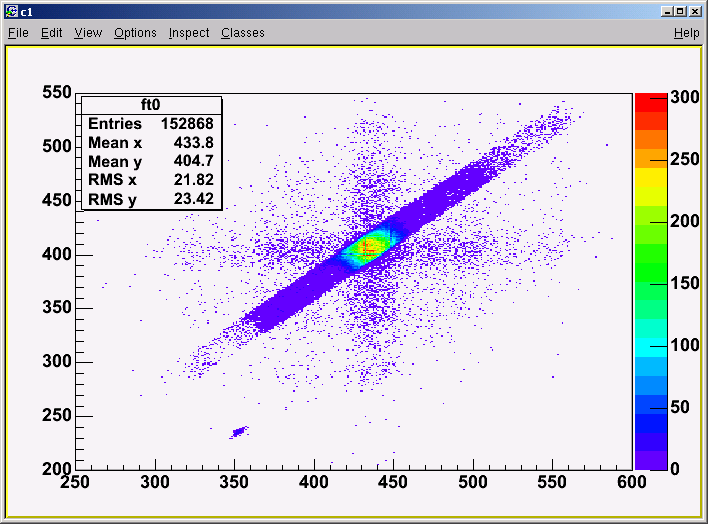Select the RMS y 23.42 stats row
This screenshot has width=708, height=524.
(x=151, y=199)
